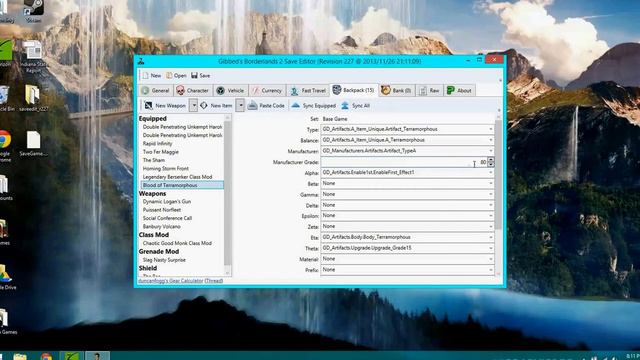Select Blood of Terramorphous item
The width and height of the screenshot is (640, 360).
tap(182, 185)
